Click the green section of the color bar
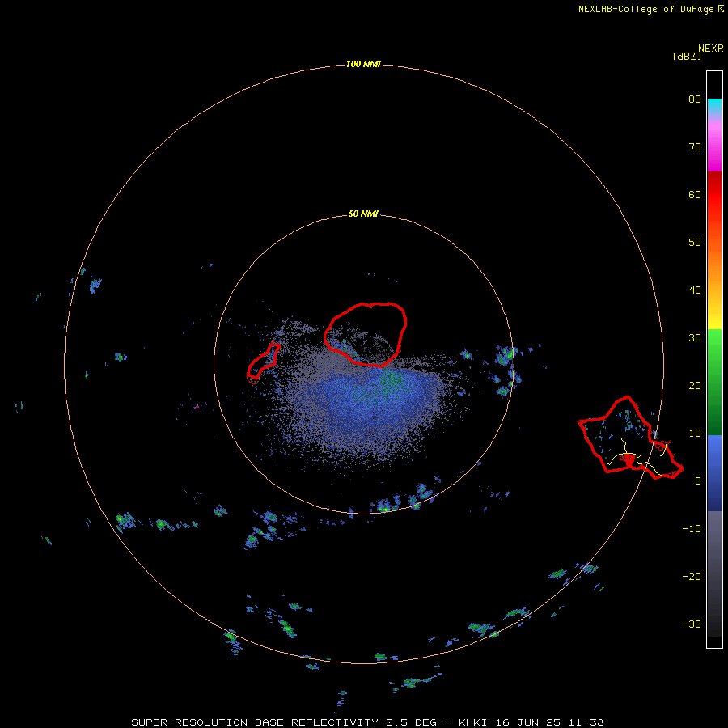Screen dimensions: 728x728 [714, 382]
